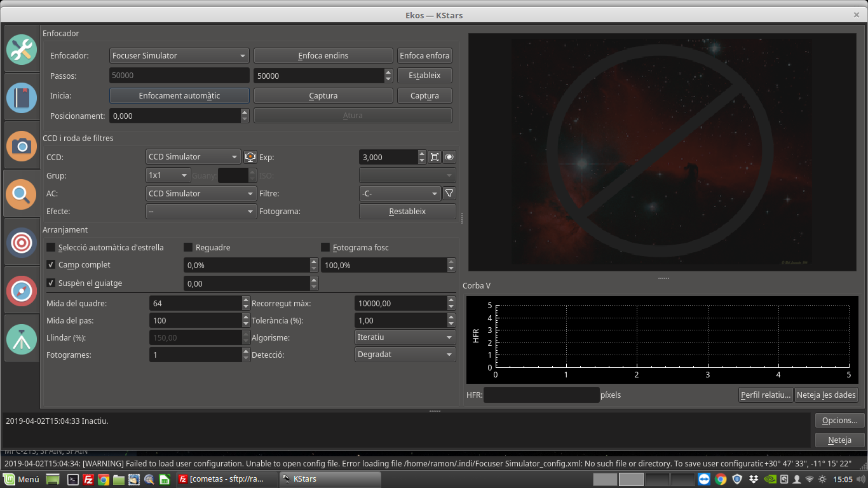Click the Exp exposure value field

pyautogui.click(x=388, y=157)
